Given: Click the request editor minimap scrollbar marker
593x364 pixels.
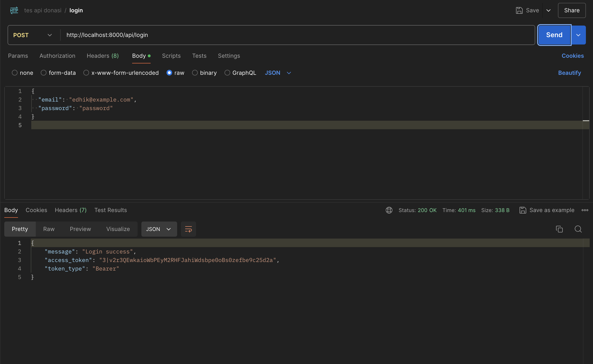Looking at the screenshot, I should [x=586, y=121].
